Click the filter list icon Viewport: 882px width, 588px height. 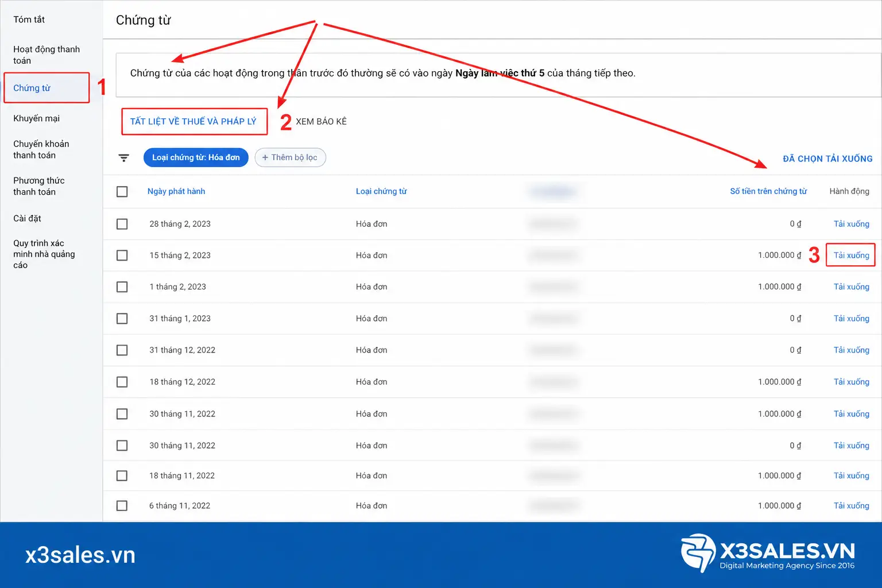pos(124,158)
